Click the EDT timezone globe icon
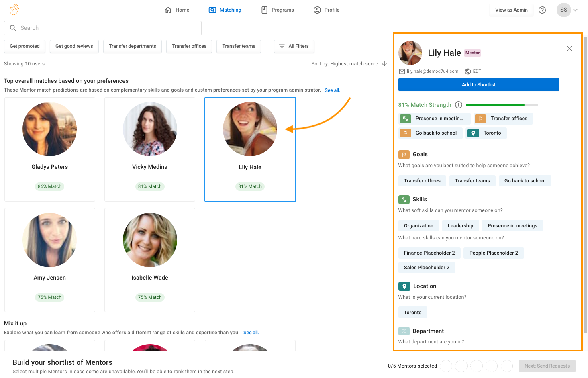This screenshot has height=378, width=588. click(x=468, y=72)
